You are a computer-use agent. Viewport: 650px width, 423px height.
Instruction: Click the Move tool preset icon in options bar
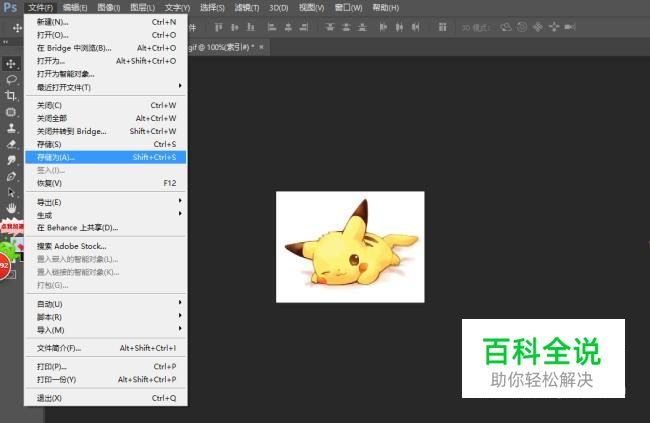pos(17,28)
